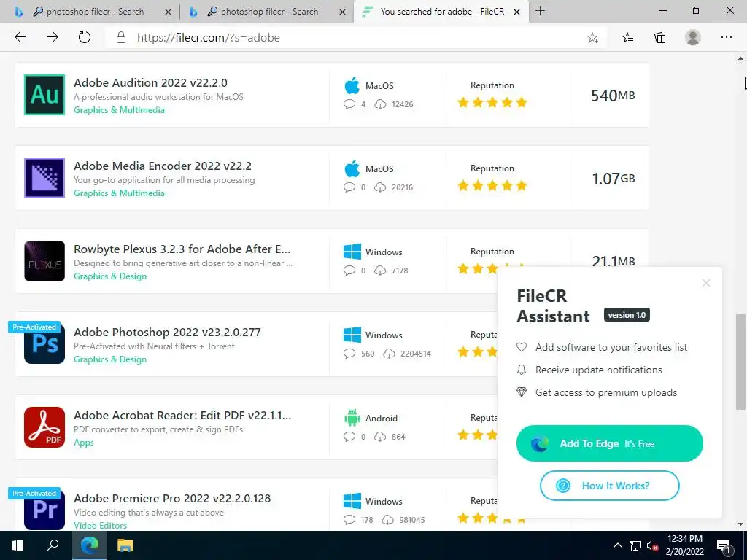Viewport: 747px width, 560px height.
Task: Click the browser Back arrow
Action: (x=20, y=37)
